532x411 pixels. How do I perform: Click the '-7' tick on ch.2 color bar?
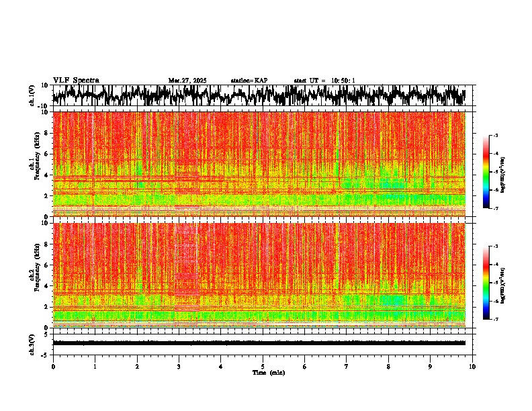pyautogui.click(x=495, y=320)
